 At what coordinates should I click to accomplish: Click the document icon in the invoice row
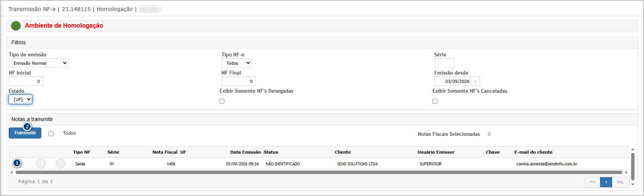[41, 163]
